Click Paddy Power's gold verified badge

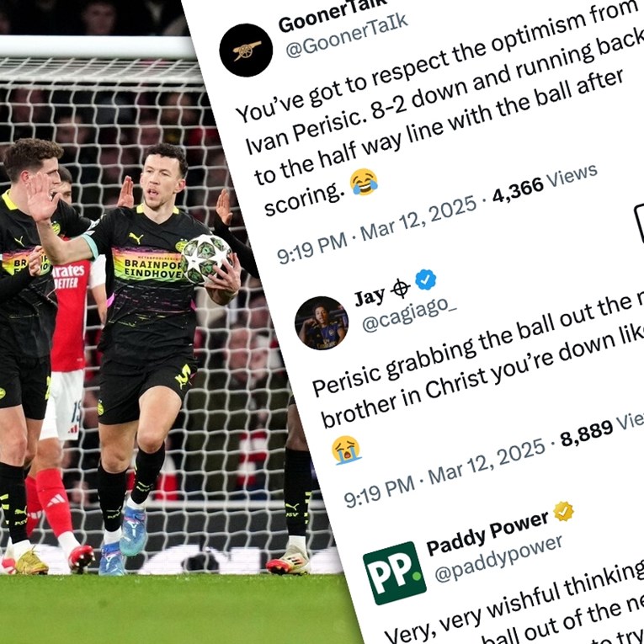coord(563,511)
